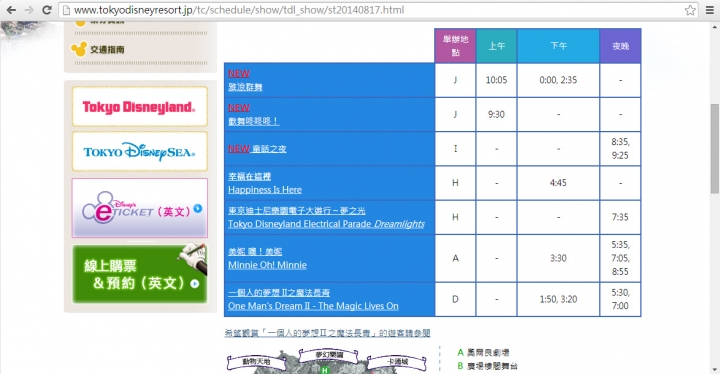
Task: Click legend entry B 廣場樓閣舞台
Action: [487, 366]
